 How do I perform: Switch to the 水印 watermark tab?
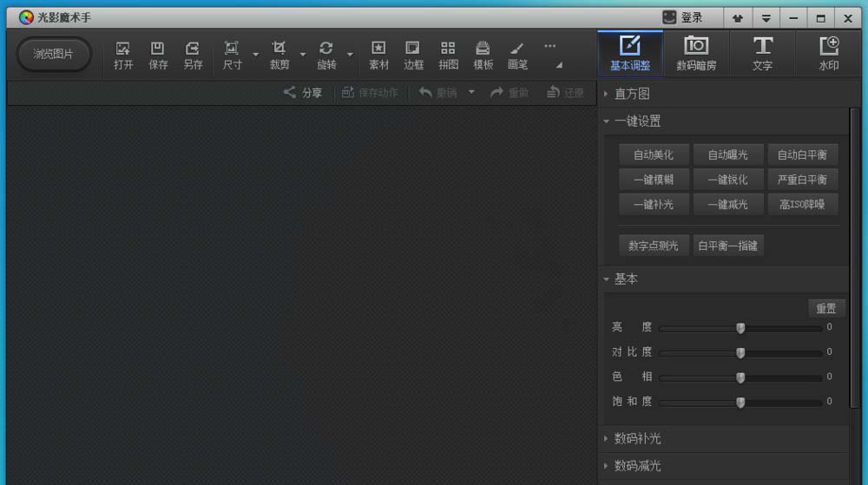pyautogui.click(x=829, y=54)
